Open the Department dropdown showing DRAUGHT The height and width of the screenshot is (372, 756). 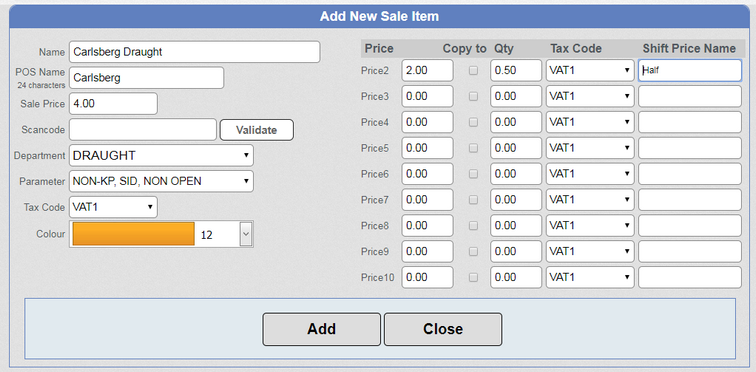(161, 155)
